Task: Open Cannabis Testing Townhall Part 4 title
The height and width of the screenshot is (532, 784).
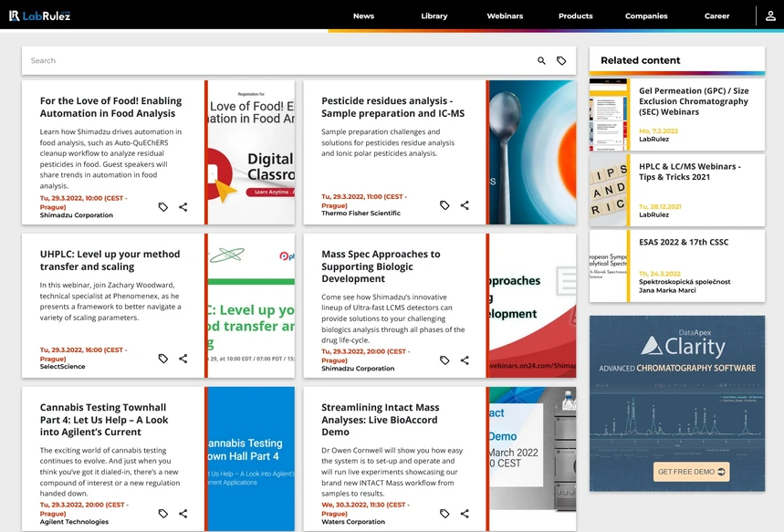Action: [x=104, y=420]
